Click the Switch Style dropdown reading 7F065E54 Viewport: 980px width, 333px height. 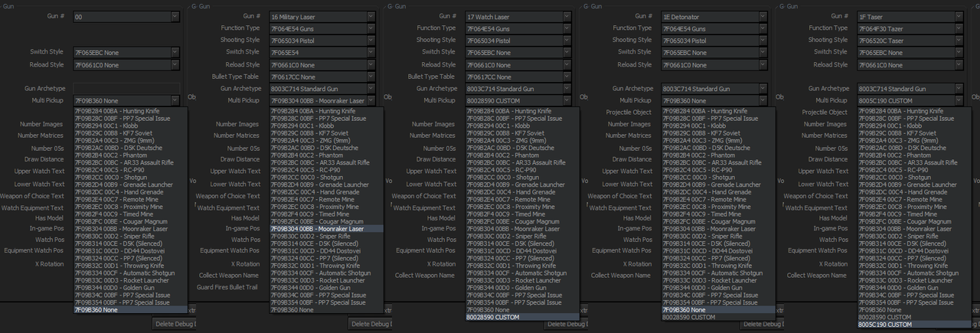pyautogui.click(x=322, y=53)
